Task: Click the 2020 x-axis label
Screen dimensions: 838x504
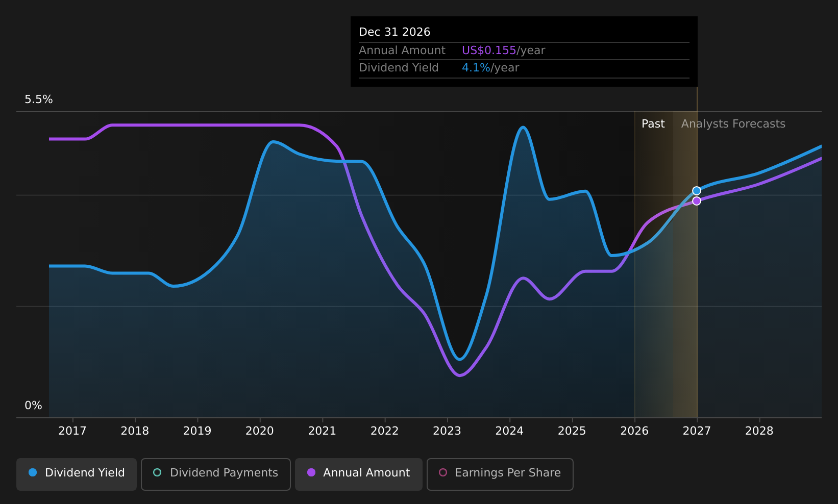Action: click(x=260, y=431)
